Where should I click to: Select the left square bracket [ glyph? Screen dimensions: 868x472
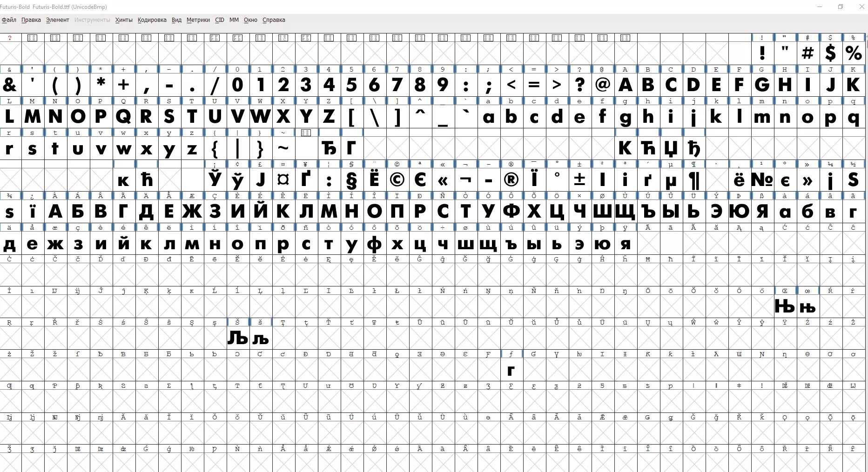(352, 116)
